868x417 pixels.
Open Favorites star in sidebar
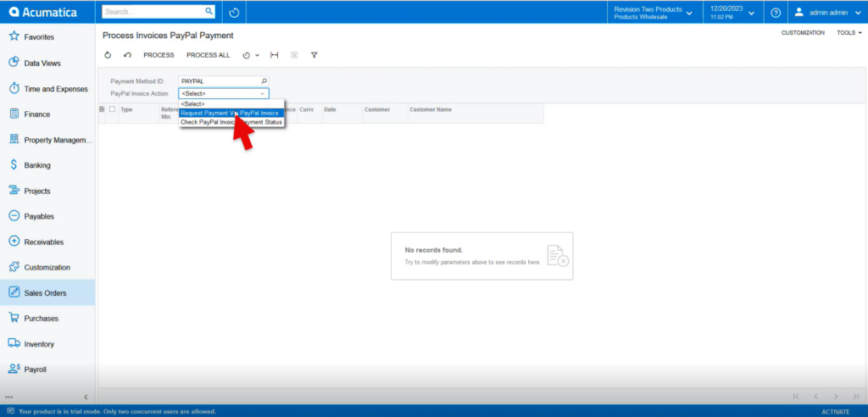(14, 37)
